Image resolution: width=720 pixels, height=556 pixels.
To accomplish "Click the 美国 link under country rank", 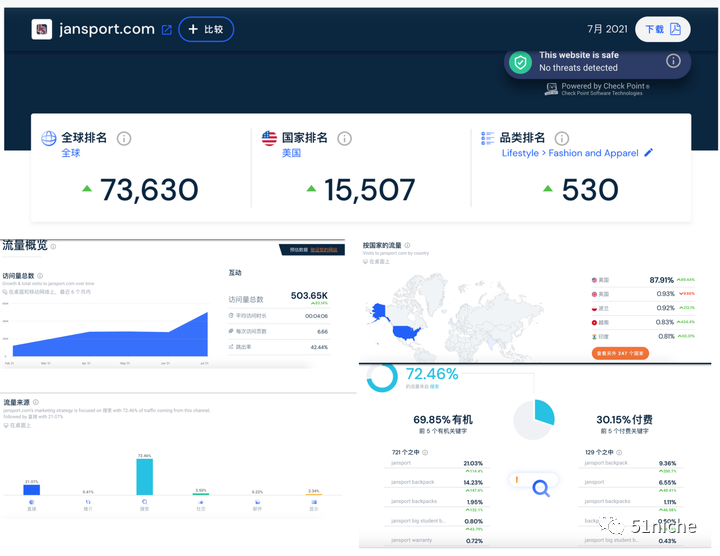I will coord(291,153).
